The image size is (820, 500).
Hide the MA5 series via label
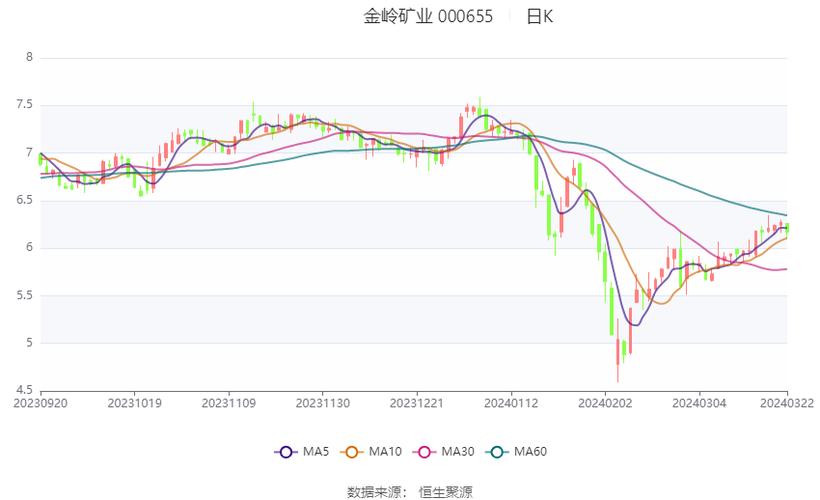click(x=316, y=452)
